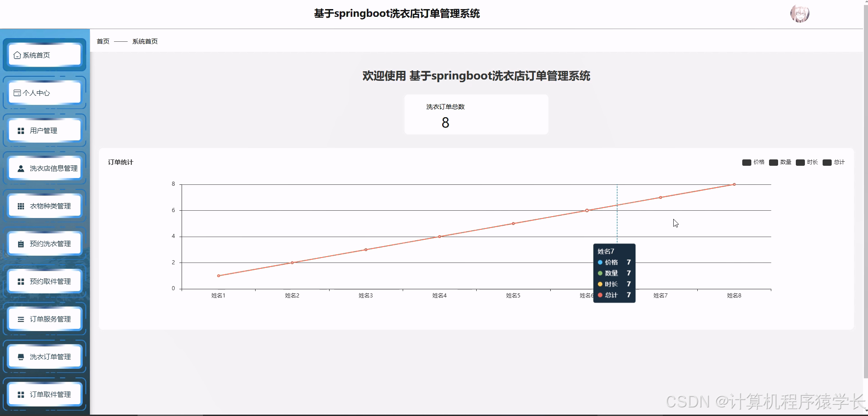Go to 用户管理 in sidebar
The image size is (868, 416).
44,130
